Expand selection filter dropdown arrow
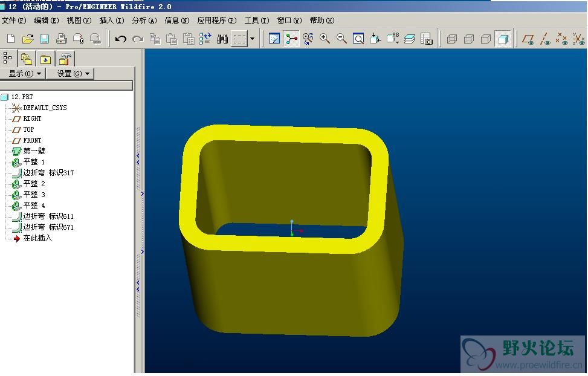This screenshot has width=588, height=376. 252,39
